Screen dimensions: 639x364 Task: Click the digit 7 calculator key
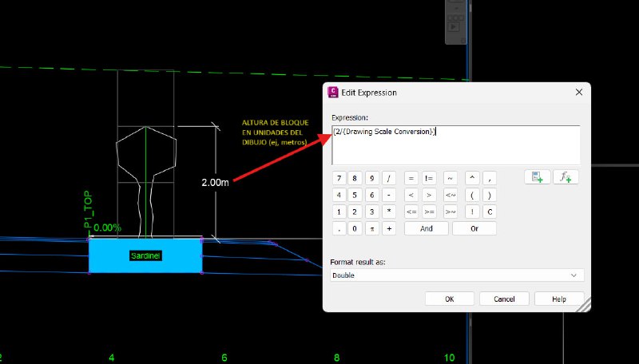pyautogui.click(x=339, y=178)
